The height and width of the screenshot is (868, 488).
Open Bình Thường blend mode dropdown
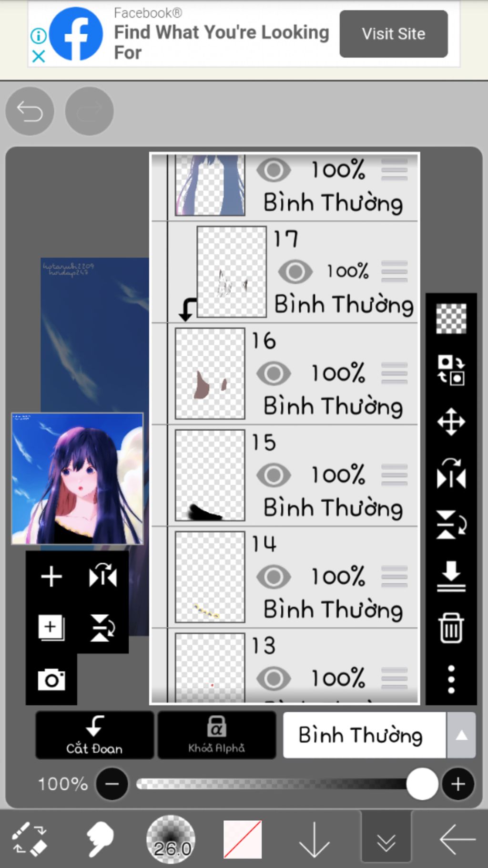[365, 735]
